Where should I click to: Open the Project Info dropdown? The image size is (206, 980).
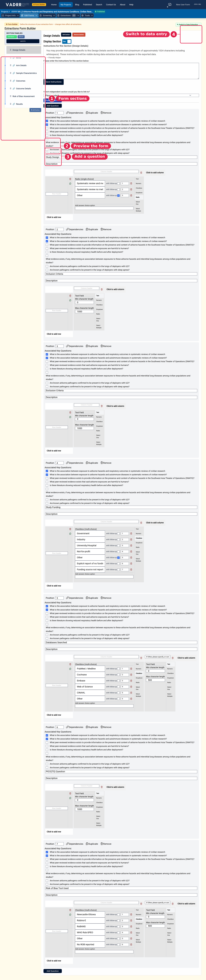10,16
